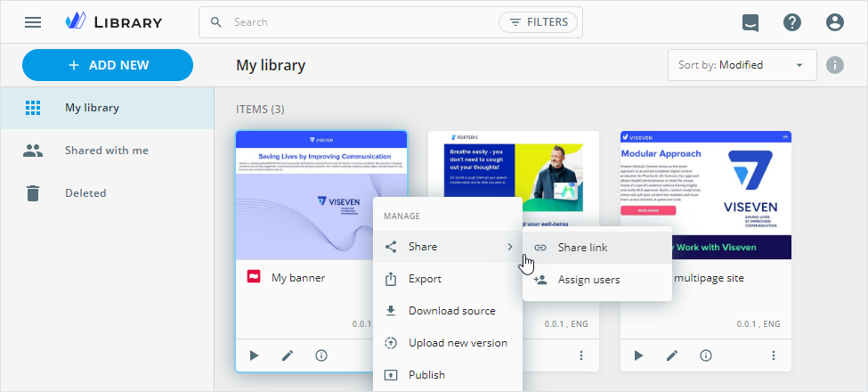Click the help question mark icon
868x392 pixels.
click(792, 22)
